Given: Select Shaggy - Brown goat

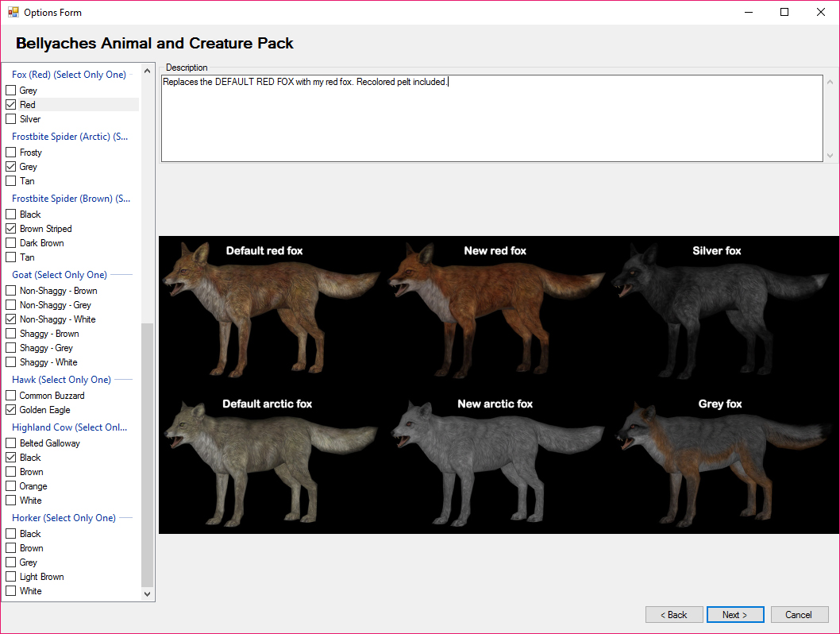Looking at the screenshot, I should (10, 334).
